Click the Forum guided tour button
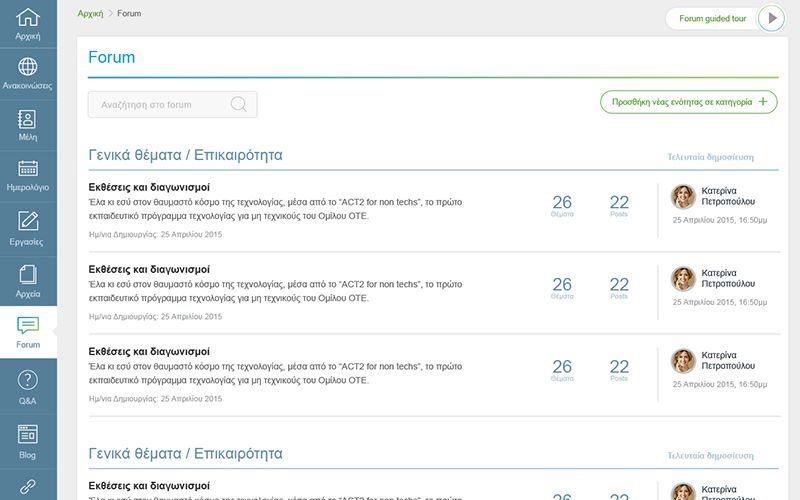This screenshot has height=500, width=800. click(710, 18)
